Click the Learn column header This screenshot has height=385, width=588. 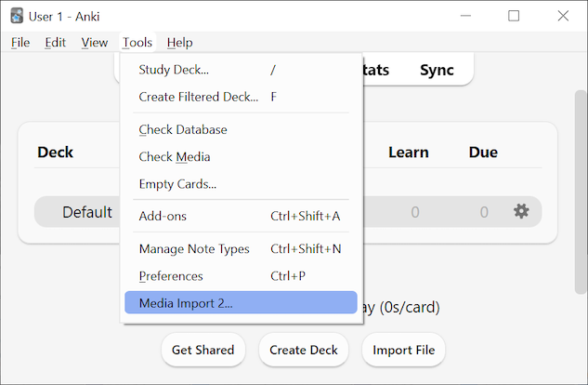pyautogui.click(x=409, y=153)
